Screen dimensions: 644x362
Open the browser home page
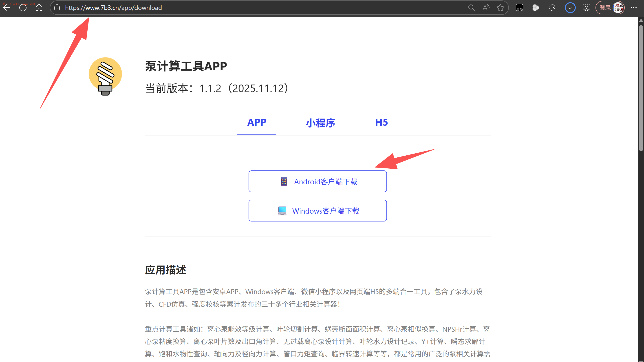click(x=39, y=7)
